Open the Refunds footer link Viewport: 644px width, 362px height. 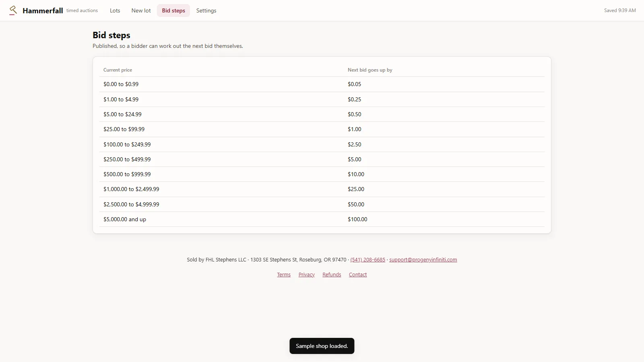click(332, 275)
